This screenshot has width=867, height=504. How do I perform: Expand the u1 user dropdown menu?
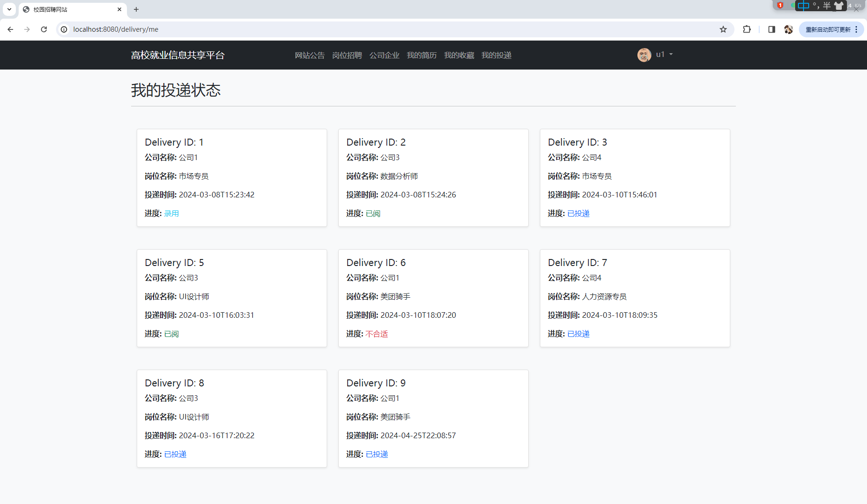pyautogui.click(x=664, y=55)
